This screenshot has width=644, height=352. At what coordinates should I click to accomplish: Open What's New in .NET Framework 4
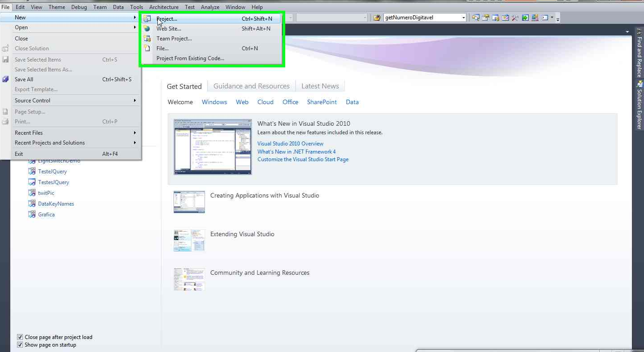pyautogui.click(x=296, y=152)
